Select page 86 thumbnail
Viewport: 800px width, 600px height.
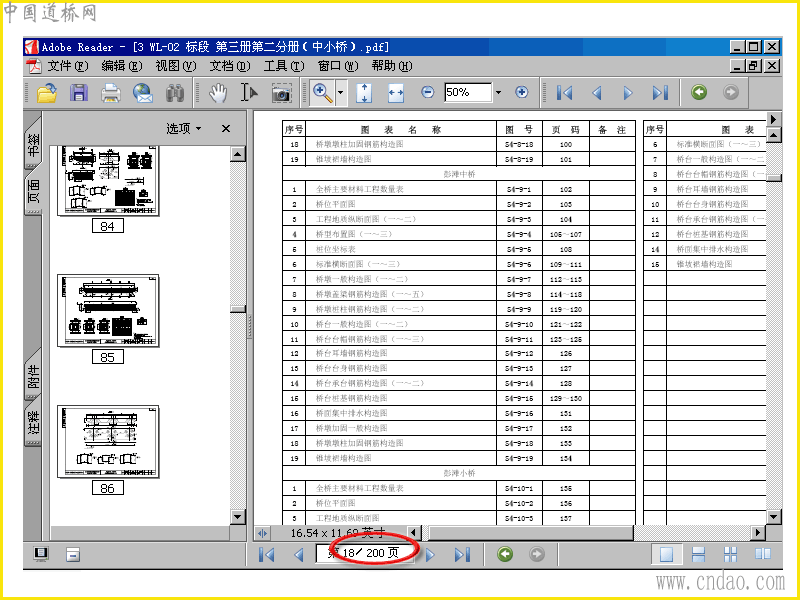pos(108,442)
